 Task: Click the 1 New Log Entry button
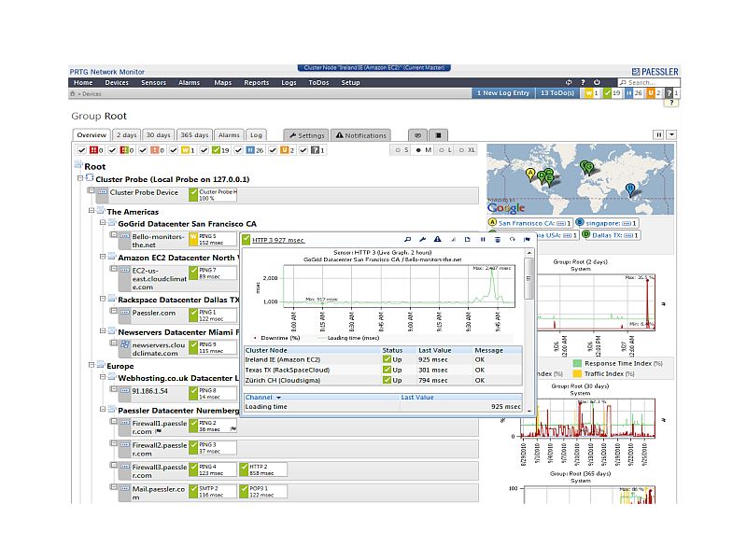tap(503, 93)
